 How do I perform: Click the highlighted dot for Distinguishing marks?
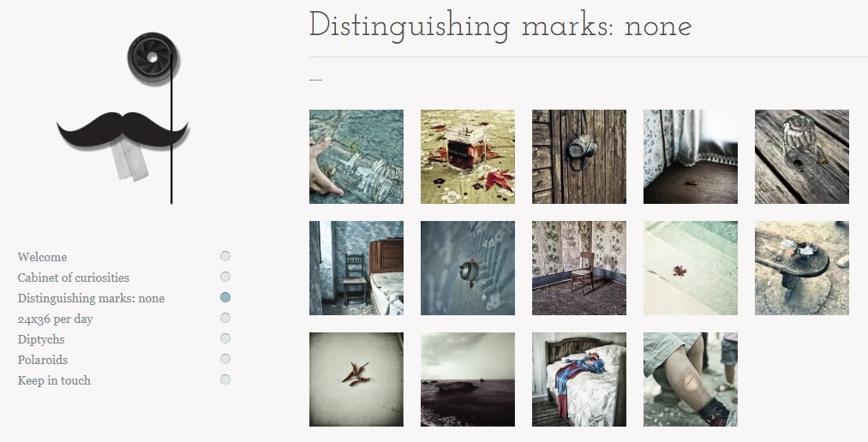click(x=225, y=297)
